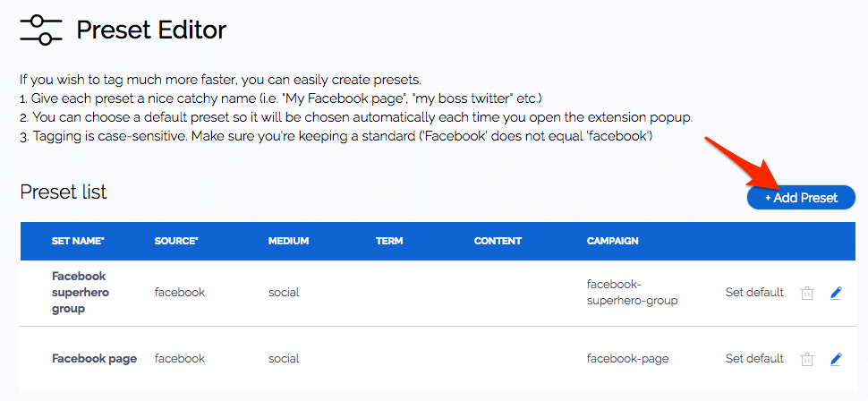Click the TERM column header
Screen dimensions: 868x401
coord(389,242)
